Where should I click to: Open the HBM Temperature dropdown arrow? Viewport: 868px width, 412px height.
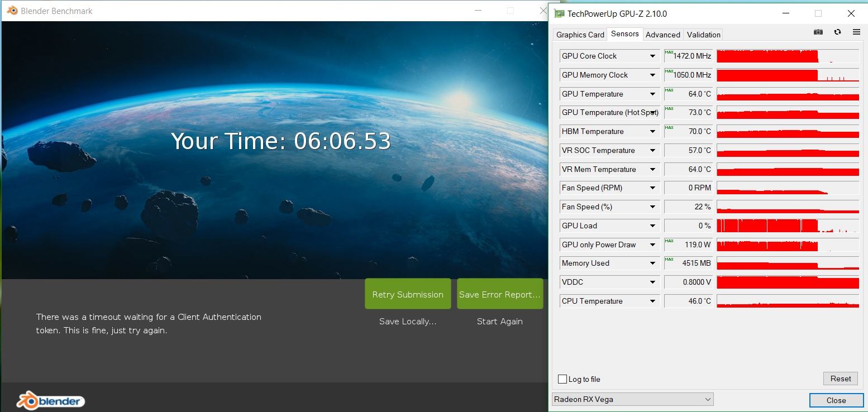click(x=652, y=131)
